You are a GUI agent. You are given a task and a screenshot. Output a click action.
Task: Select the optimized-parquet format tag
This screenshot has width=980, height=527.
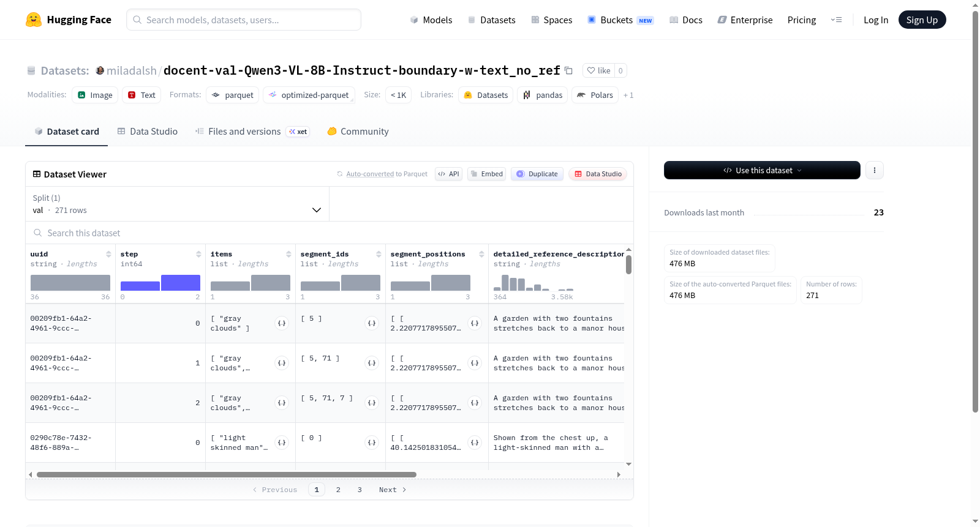(309, 95)
